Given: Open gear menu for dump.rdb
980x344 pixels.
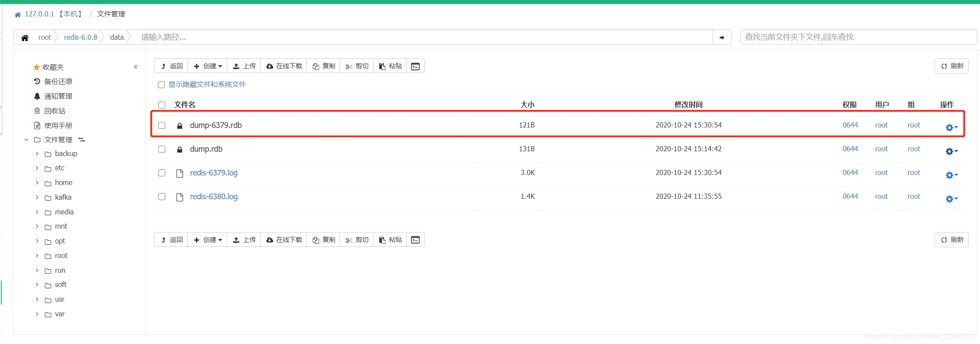Looking at the screenshot, I should (951, 151).
